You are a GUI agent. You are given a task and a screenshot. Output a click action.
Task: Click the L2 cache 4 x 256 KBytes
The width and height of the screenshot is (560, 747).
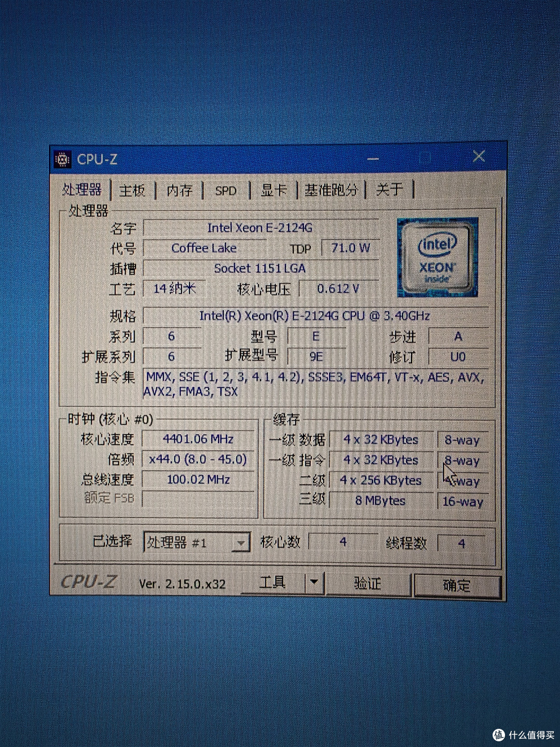pos(381,480)
